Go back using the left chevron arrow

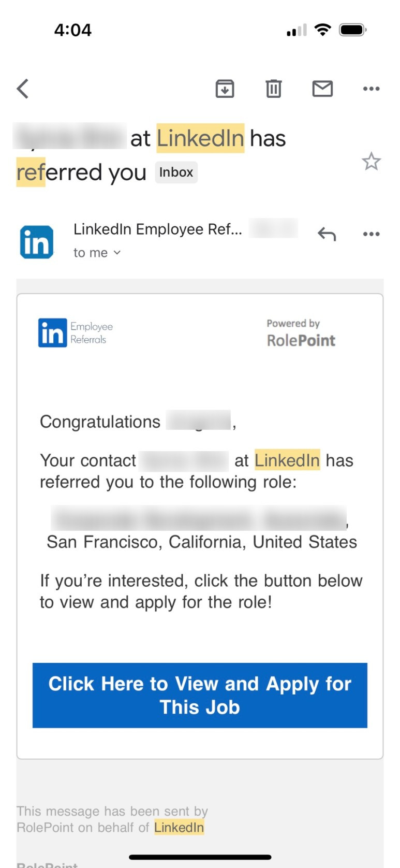23,89
